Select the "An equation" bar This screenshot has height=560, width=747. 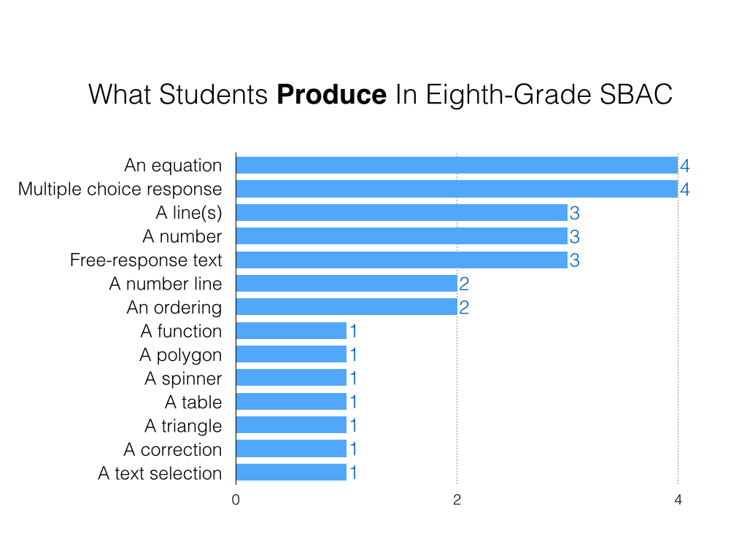(x=457, y=166)
